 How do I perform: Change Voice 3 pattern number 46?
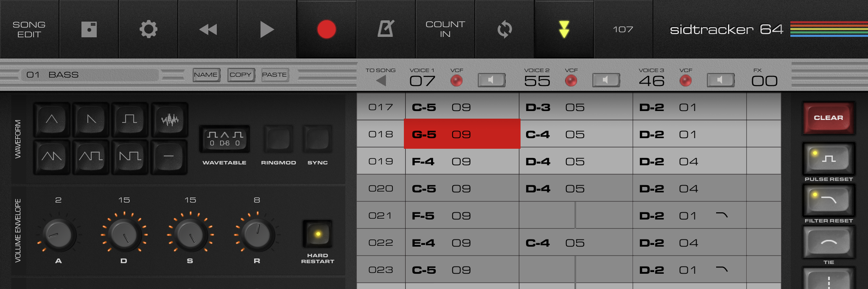tap(652, 81)
